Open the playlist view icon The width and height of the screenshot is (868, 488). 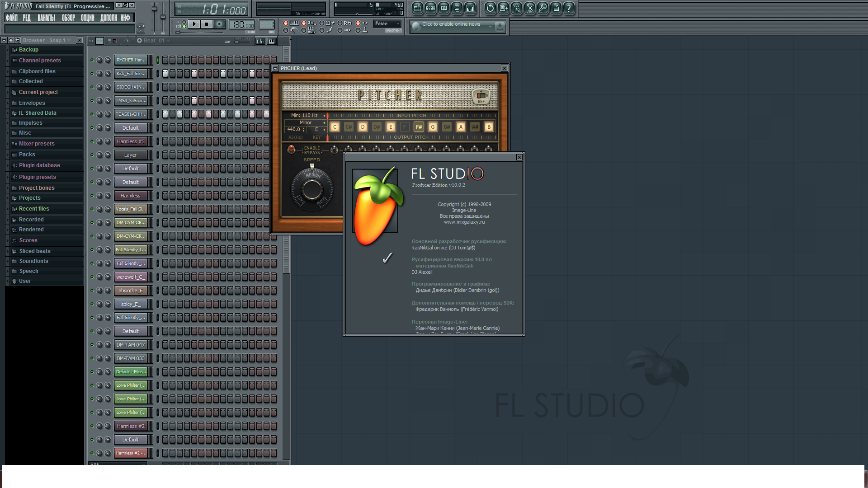(x=417, y=8)
